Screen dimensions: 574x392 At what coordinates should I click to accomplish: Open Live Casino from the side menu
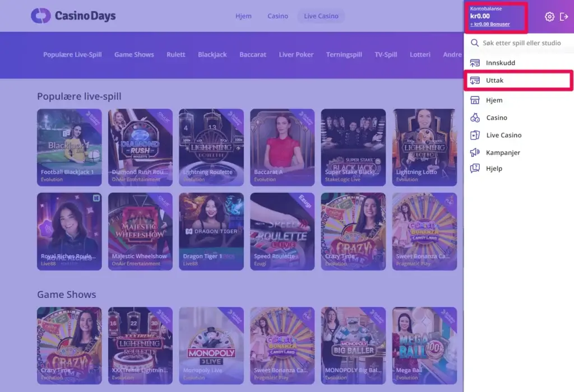(519, 136)
